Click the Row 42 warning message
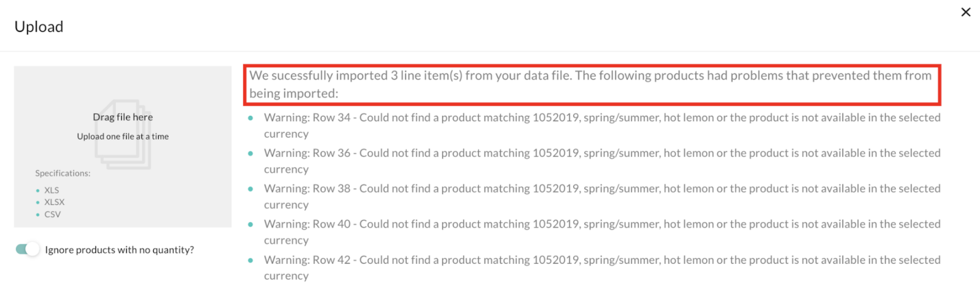Image resolution: width=980 pixels, height=303 pixels. (x=602, y=267)
